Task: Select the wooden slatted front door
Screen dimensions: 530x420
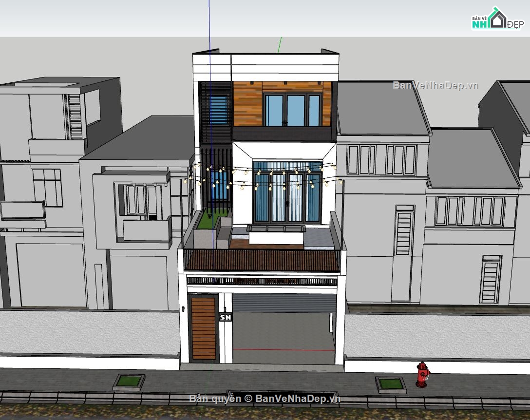Action: pyautogui.click(x=204, y=328)
